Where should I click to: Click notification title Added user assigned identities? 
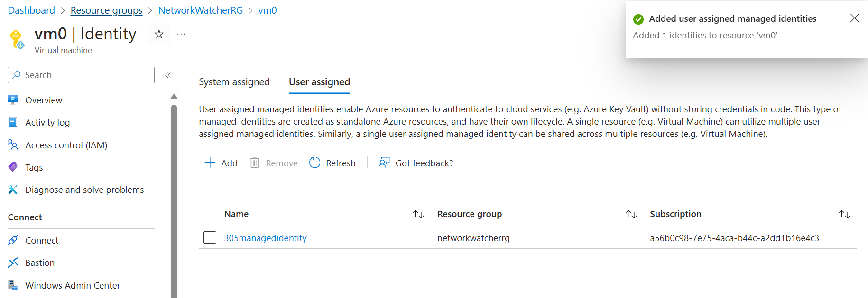tap(733, 19)
